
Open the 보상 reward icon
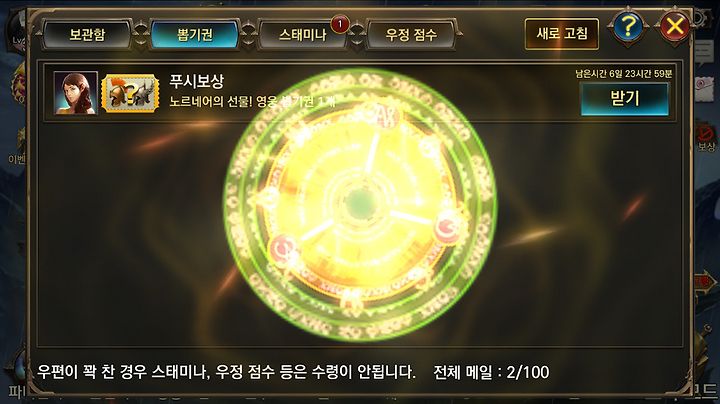click(706, 138)
